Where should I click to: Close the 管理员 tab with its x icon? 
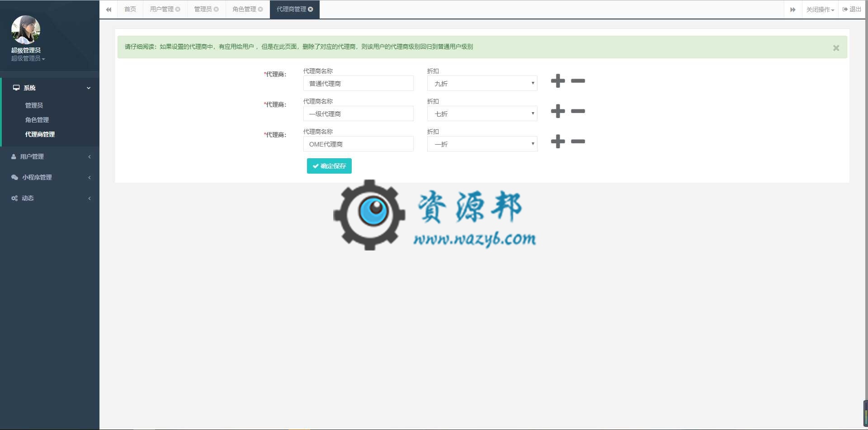tap(216, 9)
